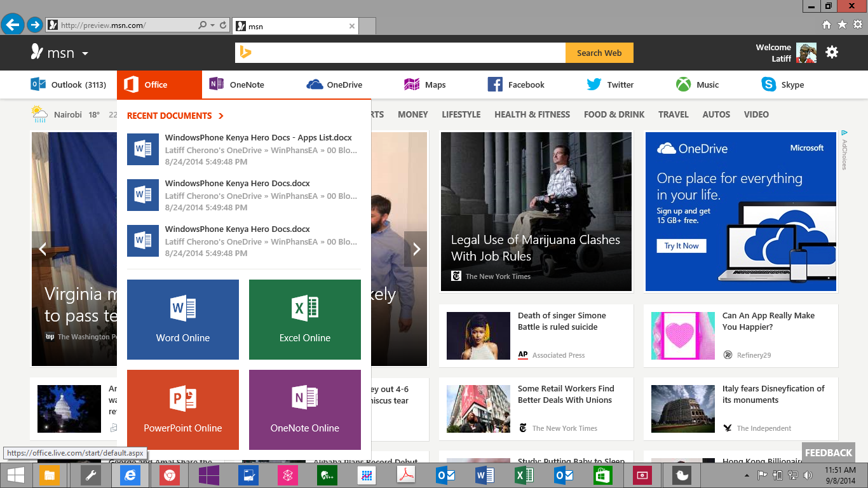The image size is (868, 488).
Task: Open Adobe Reader from taskbar
Action: tap(406, 475)
